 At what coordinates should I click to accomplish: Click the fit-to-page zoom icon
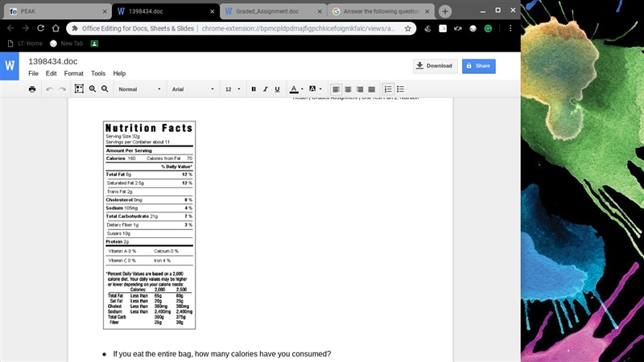79,88
